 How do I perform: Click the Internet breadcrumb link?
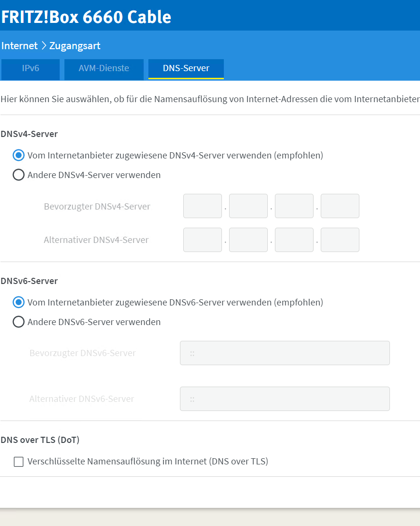click(20, 46)
